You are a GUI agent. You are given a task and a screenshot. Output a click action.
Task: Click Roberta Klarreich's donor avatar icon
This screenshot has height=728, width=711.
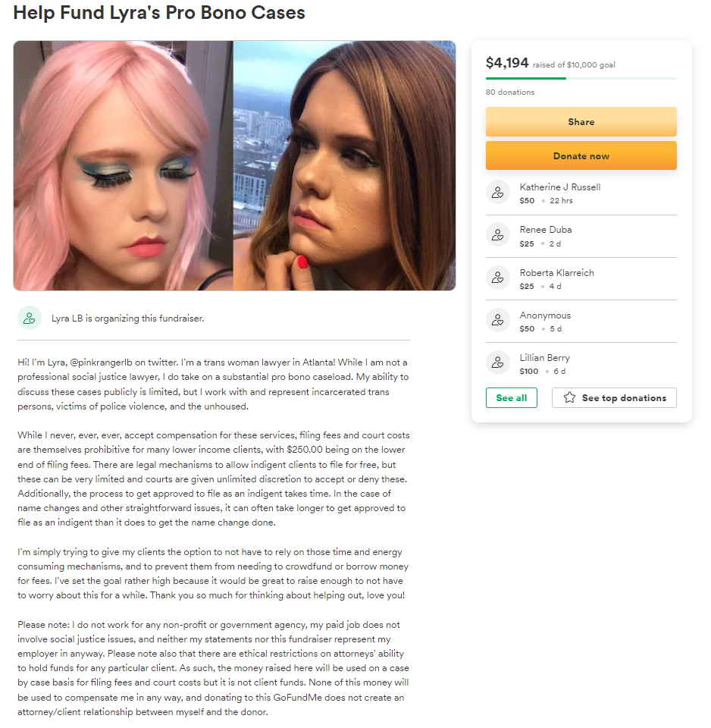(x=497, y=278)
